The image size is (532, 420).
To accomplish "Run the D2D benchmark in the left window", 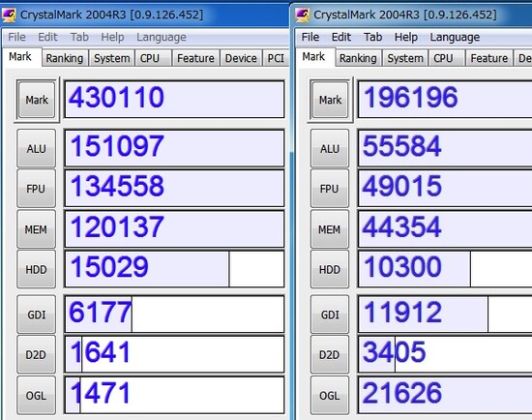I will [x=37, y=354].
